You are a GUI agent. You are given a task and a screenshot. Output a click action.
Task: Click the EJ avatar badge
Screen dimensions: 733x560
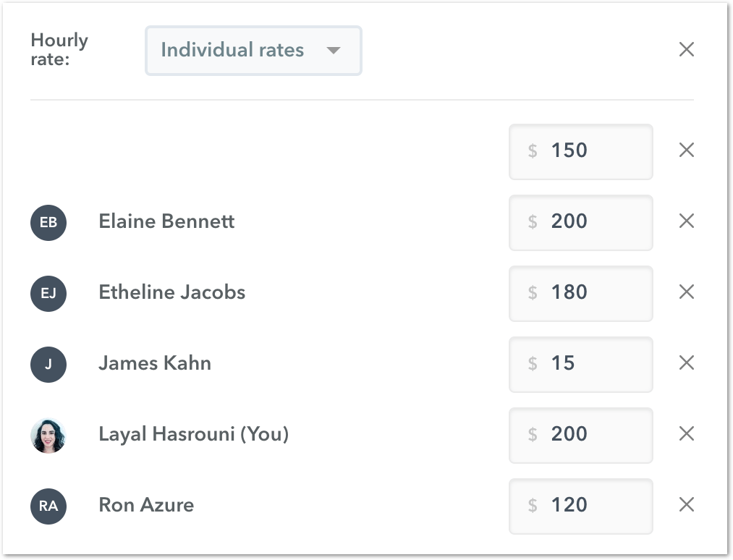[x=48, y=293]
